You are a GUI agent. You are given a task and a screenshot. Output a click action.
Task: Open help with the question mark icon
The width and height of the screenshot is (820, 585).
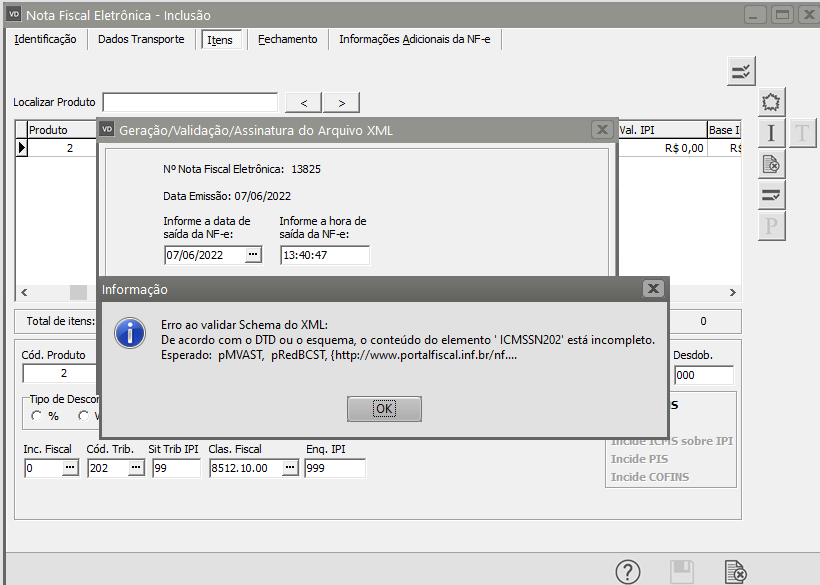[628, 572]
